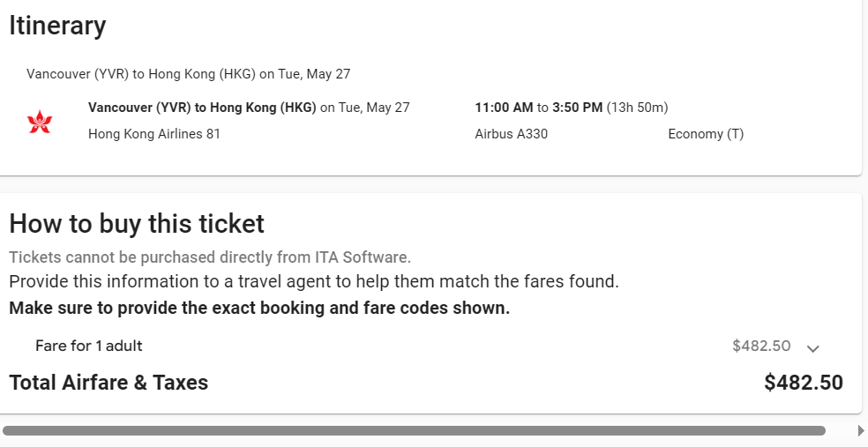Open the Fare for 1 adult row
Viewport: 868px width, 447px height.
point(89,346)
